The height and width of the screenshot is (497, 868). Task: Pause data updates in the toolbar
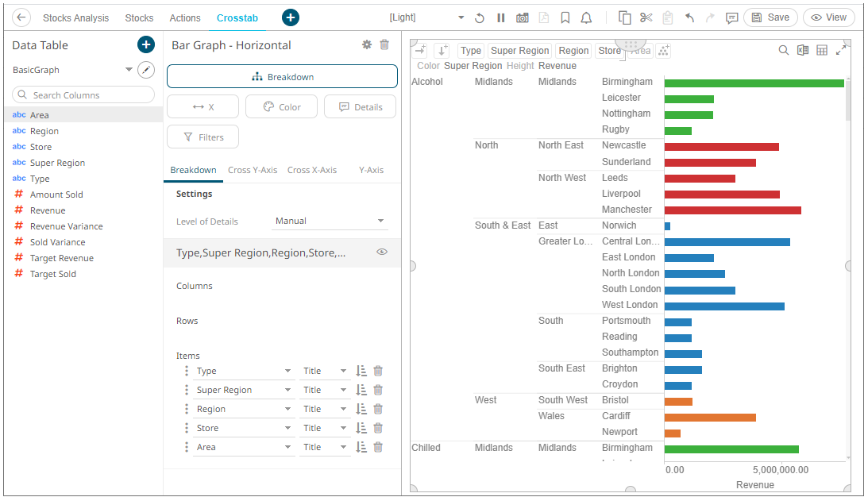tap(501, 17)
